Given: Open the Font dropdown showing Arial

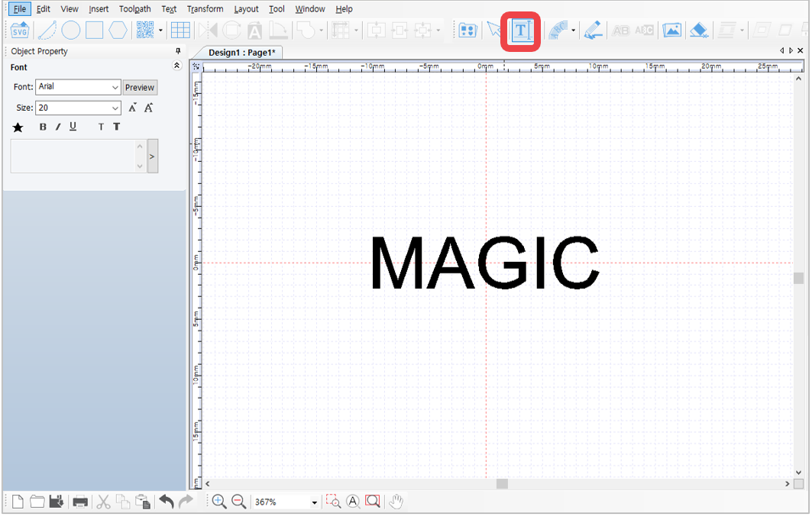Looking at the screenshot, I should 78,87.
